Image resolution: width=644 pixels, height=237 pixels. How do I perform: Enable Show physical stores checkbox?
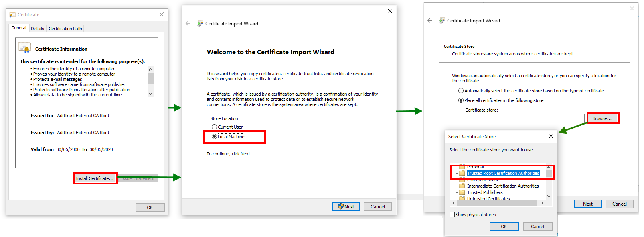coord(452,215)
